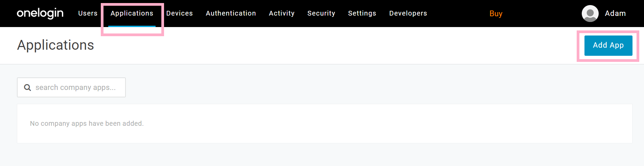Screen dimensions: 644x166
Task: Open the Settings menu
Action: click(362, 13)
